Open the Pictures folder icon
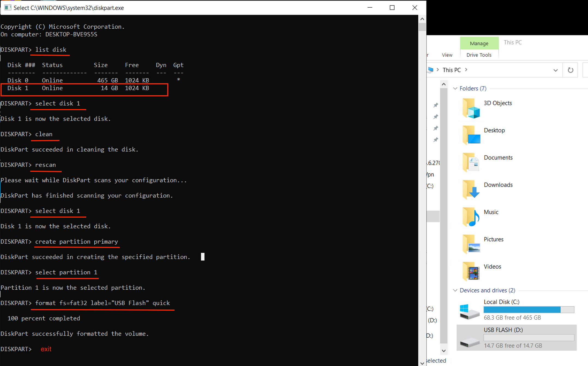Viewport: 588px width, 366px height. tap(471, 244)
